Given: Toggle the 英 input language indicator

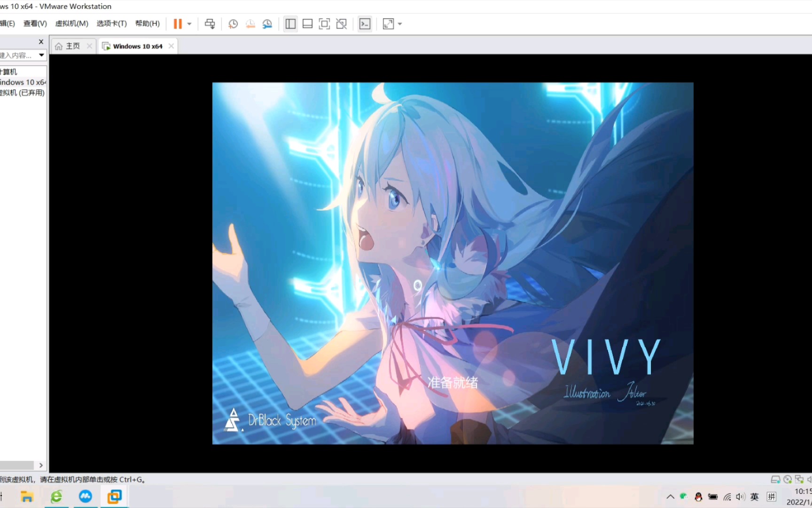Looking at the screenshot, I should [x=755, y=497].
